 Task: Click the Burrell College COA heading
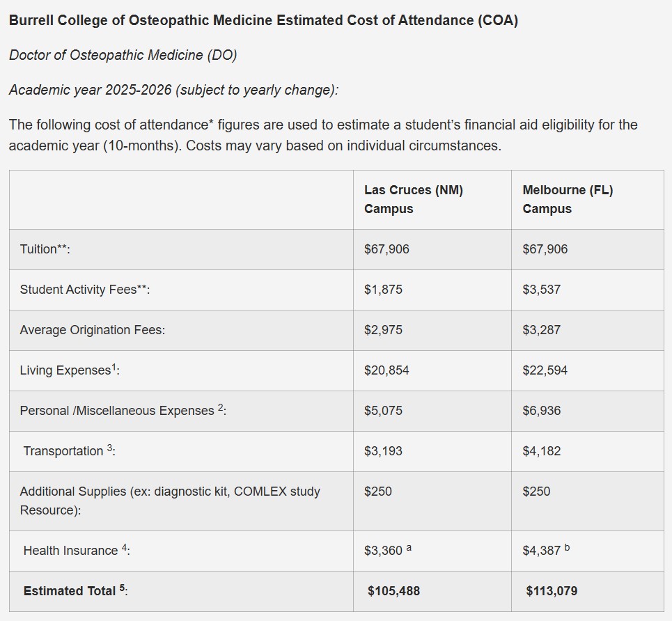click(263, 20)
